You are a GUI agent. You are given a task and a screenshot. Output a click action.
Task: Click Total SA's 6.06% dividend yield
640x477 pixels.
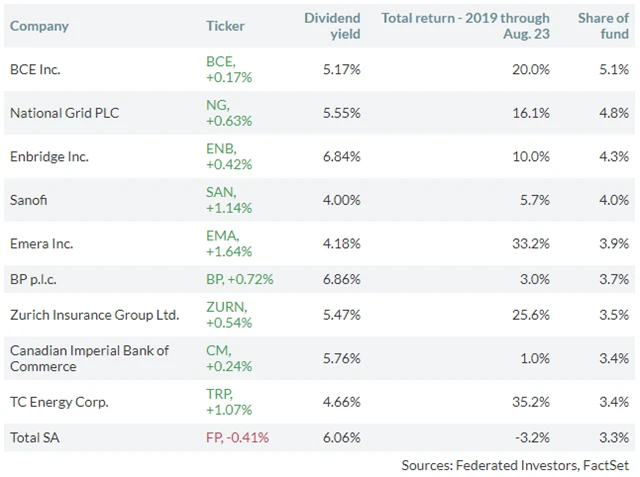[342, 437]
